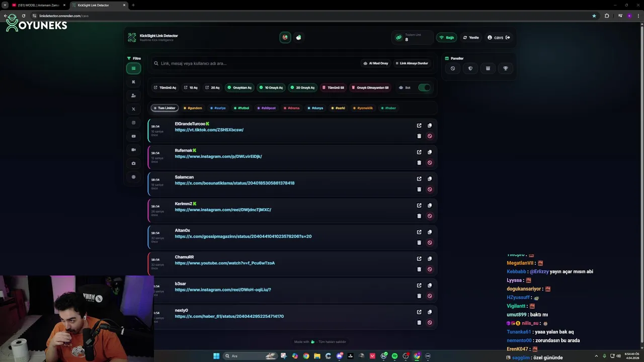Filter by X (Twitter) links icon

coord(133,109)
